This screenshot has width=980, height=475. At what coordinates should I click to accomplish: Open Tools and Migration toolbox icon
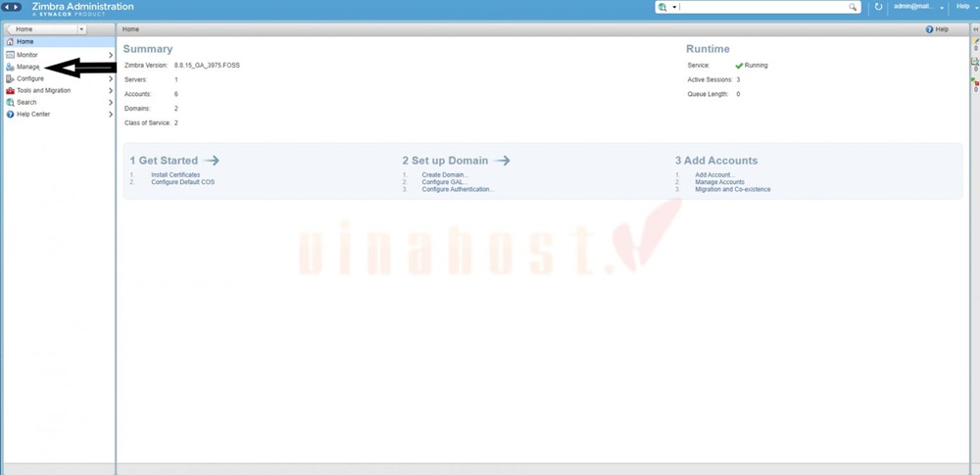point(10,91)
